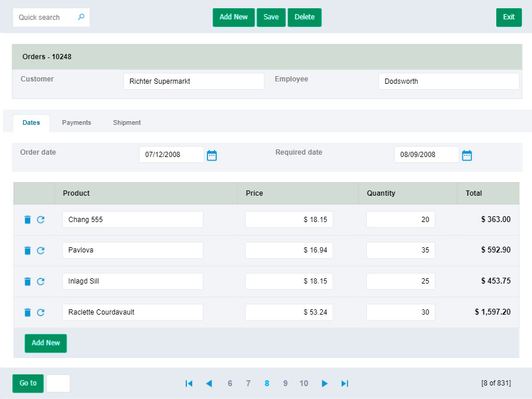Go to the next record page
Screen dimensions: 532x399
325,383
